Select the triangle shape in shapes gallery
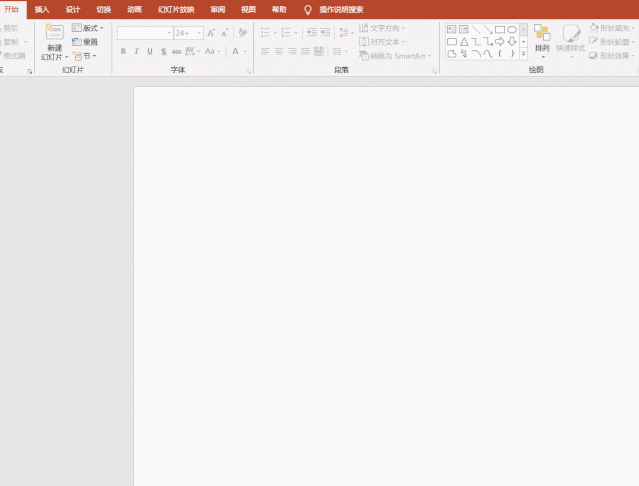 click(464, 42)
